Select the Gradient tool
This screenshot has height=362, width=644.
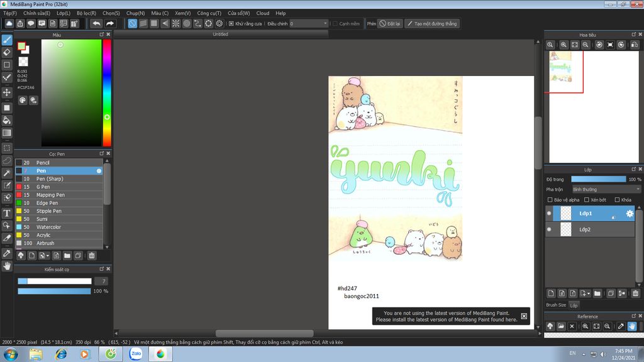click(7, 133)
